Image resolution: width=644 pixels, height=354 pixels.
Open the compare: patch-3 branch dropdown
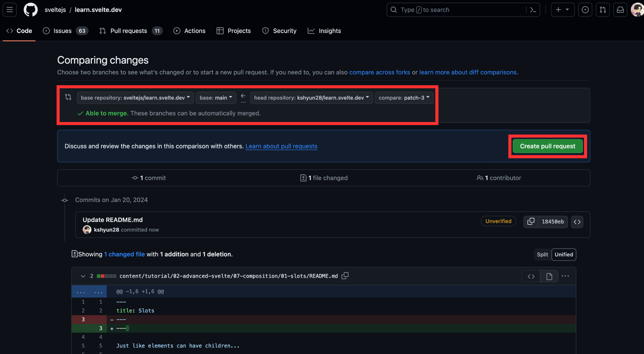(404, 98)
